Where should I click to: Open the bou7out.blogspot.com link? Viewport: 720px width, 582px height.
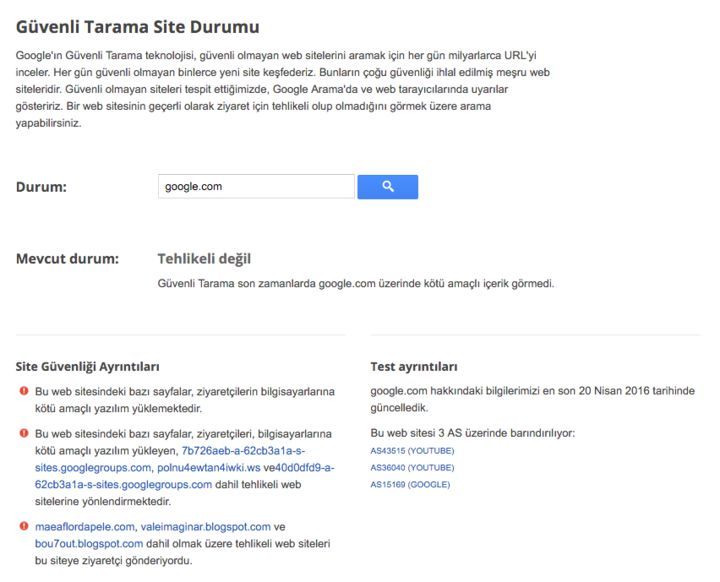(x=89, y=544)
